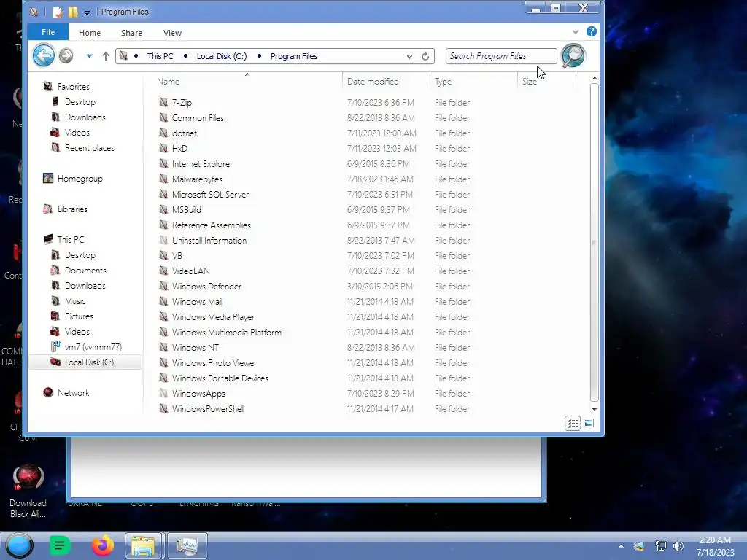Viewport: 747px width, 560px height.
Task: Open the File menu
Action: 48,32
